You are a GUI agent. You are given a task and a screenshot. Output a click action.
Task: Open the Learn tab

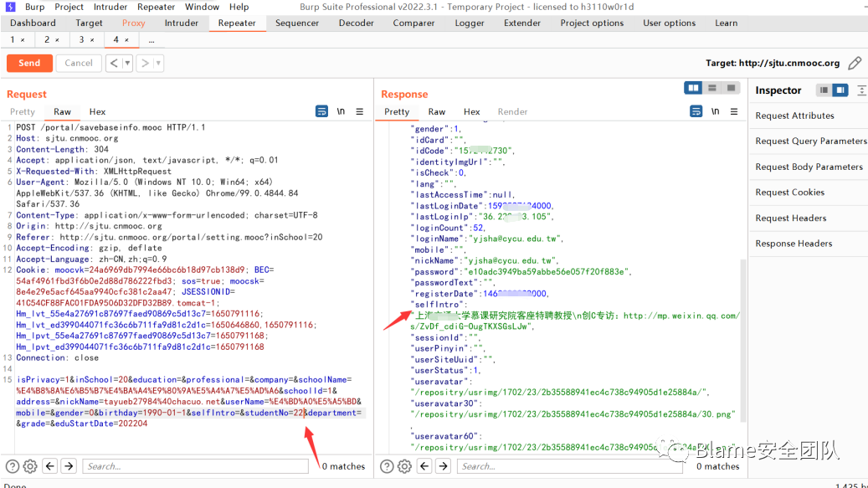click(726, 23)
